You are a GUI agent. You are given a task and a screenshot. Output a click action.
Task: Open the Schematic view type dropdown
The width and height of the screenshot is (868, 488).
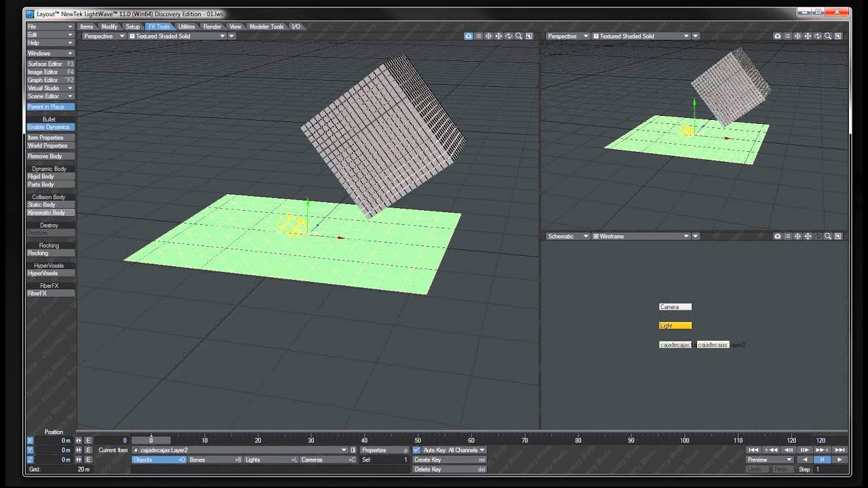pos(568,237)
